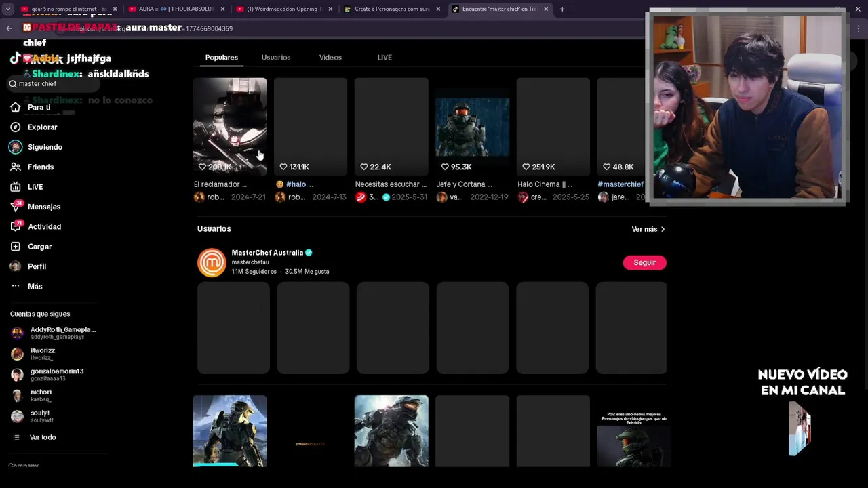Click author avatar of Halo Cinema video
The width and height of the screenshot is (868, 488).
523,197
